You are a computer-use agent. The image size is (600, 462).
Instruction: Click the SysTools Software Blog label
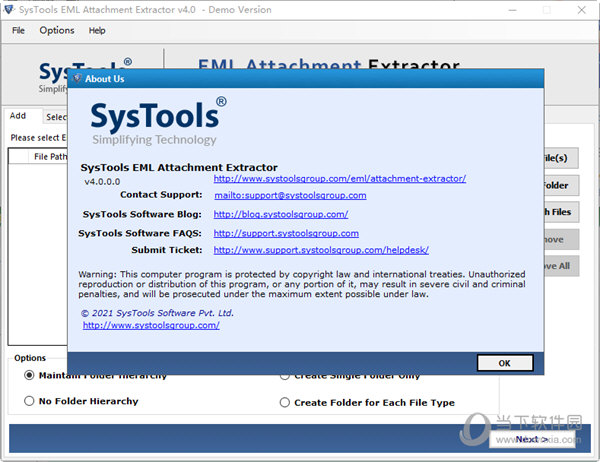142,214
